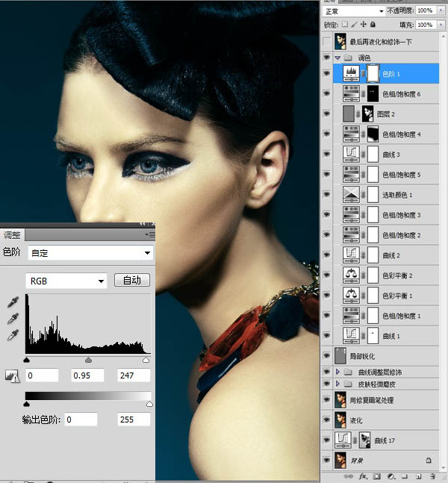Hide the 局部锐化 layer
Image resolution: width=448 pixels, height=483 pixels.
[326, 356]
